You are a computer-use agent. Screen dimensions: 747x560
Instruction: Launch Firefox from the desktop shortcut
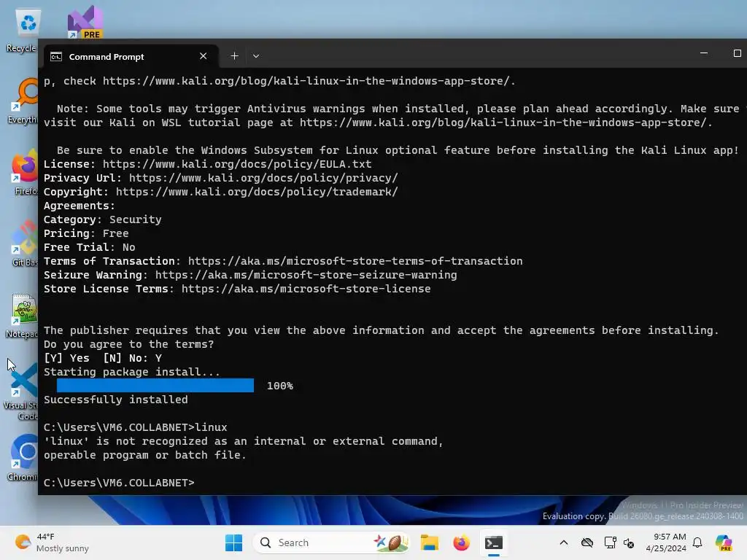coord(25,172)
